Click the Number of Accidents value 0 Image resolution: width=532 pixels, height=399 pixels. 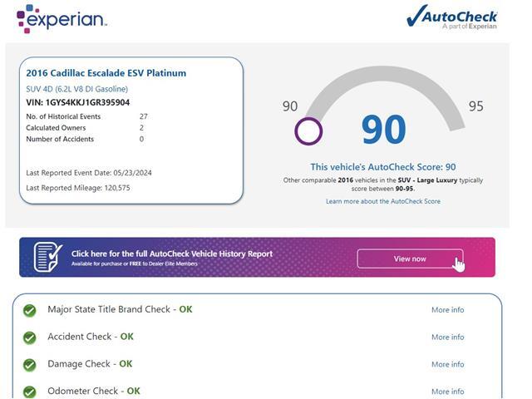pos(141,139)
